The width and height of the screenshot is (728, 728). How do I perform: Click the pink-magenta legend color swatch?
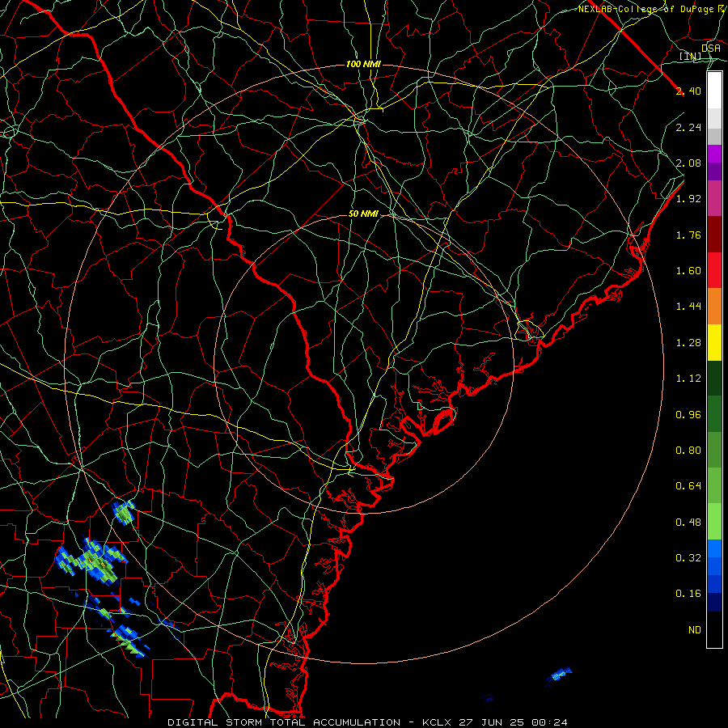(x=714, y=199)
